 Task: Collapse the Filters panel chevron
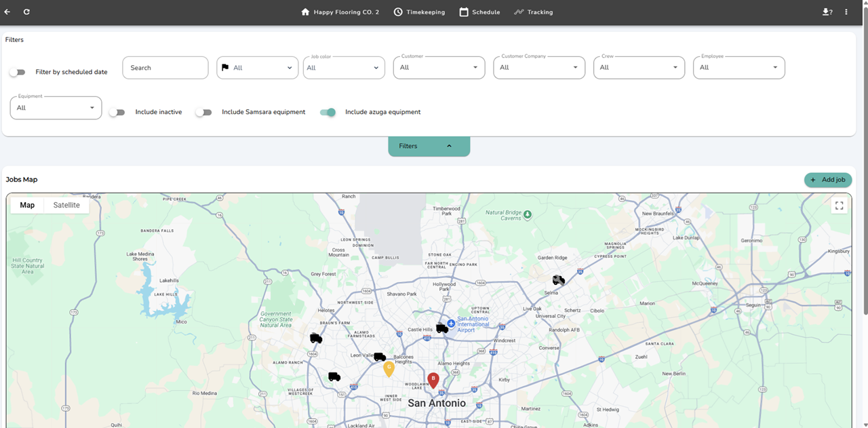pyautogui.click(x=449, y=146)
